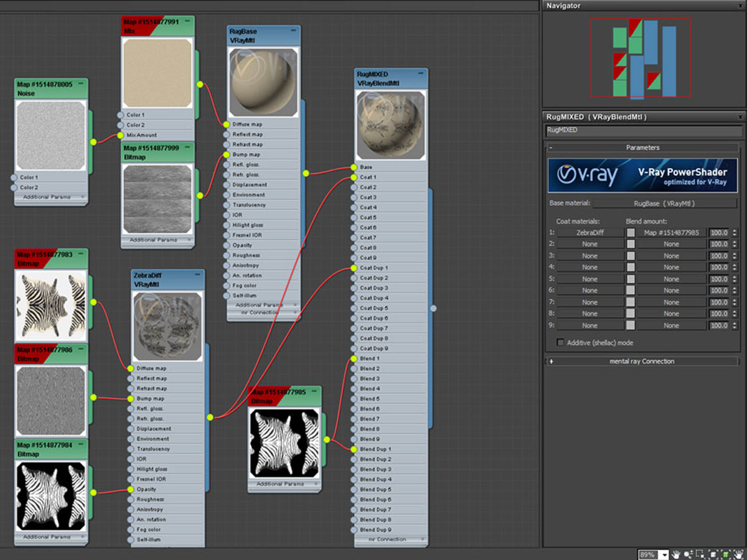Open the ZebraDiff coat material slot

coord(590,233)
